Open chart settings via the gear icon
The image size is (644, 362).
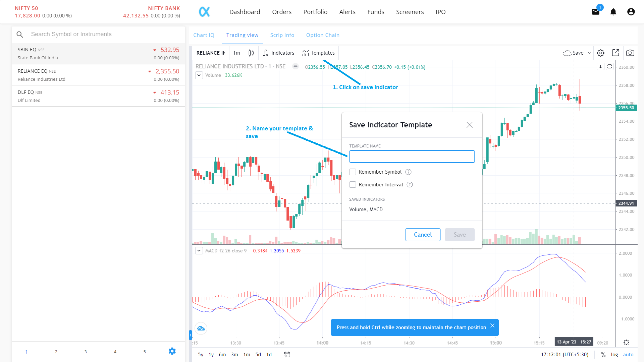coord(600,53)
